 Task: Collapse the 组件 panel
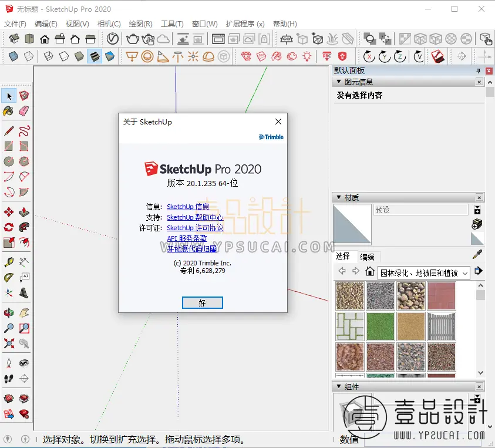339,386
